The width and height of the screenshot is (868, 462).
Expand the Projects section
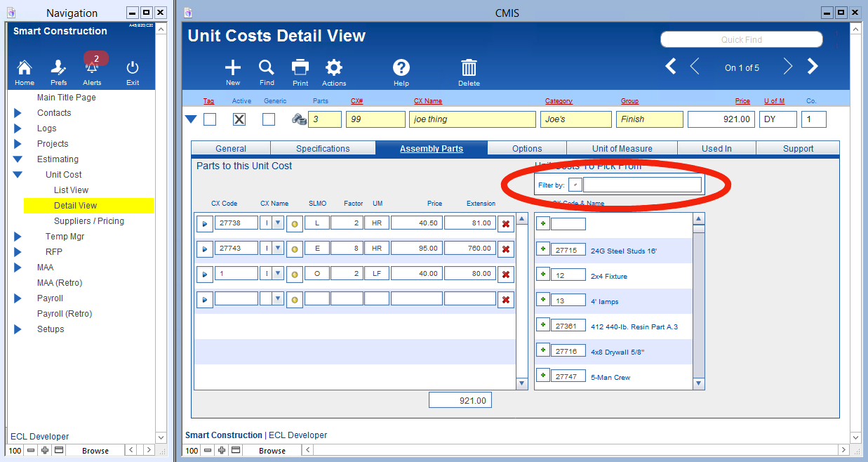tap(18, 144)
